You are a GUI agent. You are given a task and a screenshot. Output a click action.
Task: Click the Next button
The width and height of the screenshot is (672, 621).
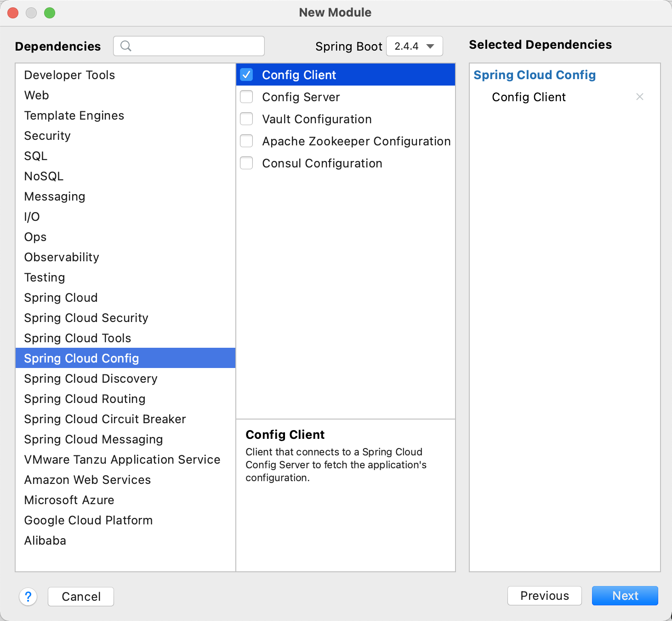(625, 596)
